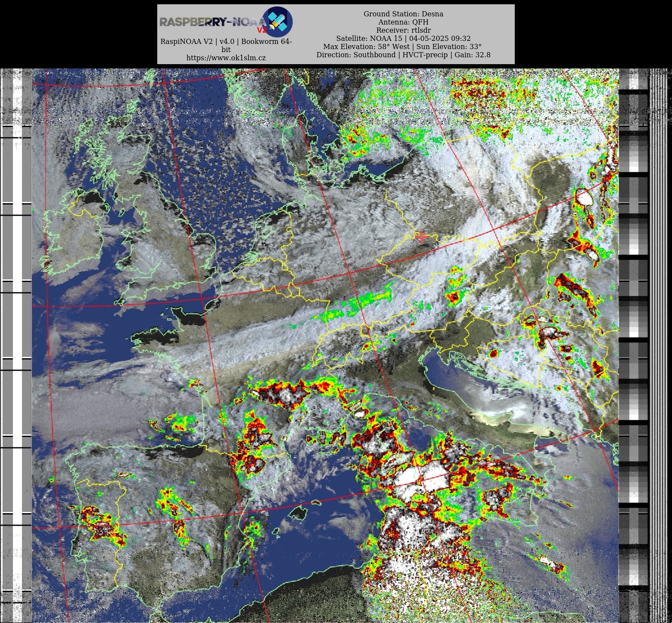Open the https://www.ok1slm.cz link text

(226, 58)
